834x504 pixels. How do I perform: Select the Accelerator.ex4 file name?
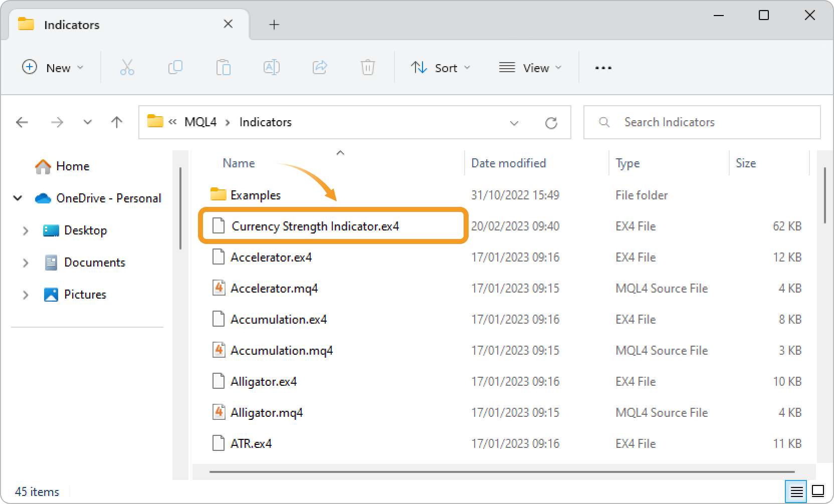click(x=271, y=258)
